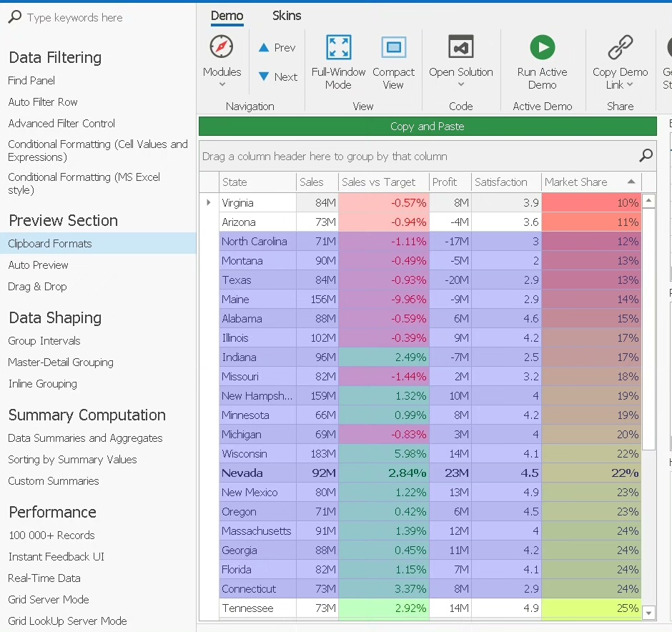This screenshot has height=632, width=672.
Task: Start the Run Active Demo button
Action: pyautogui.click(x=542, y=48)
